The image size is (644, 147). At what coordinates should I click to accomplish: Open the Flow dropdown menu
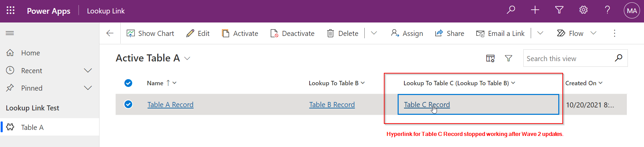[x=593, y=33]
